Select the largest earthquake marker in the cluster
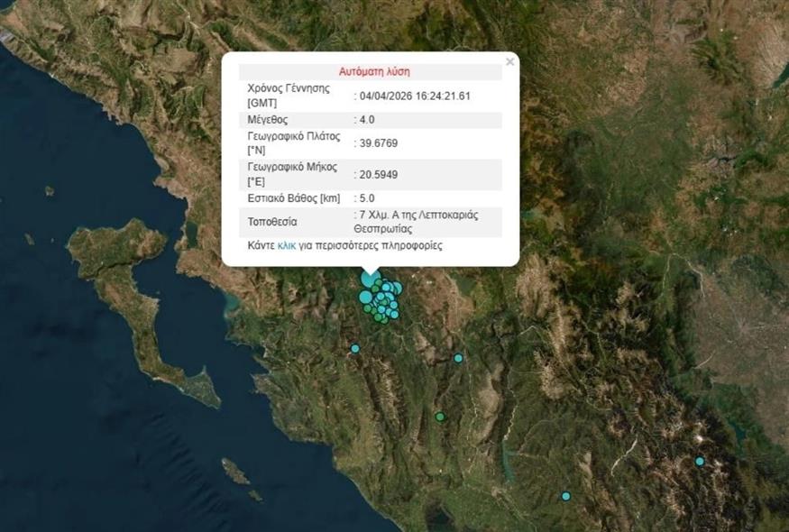The height and width of the screenshot is (532, 789). (x=370, y=278)
